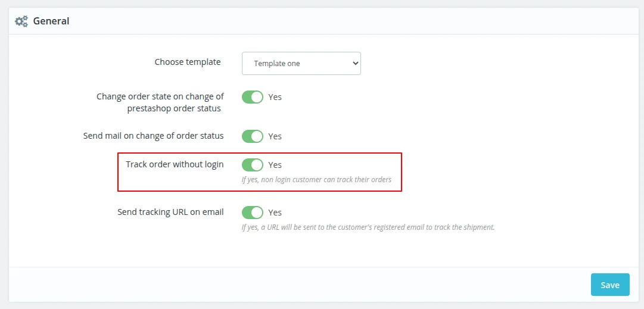
Task: Click Yes text beside Send mail toggle
Action: 275,136
